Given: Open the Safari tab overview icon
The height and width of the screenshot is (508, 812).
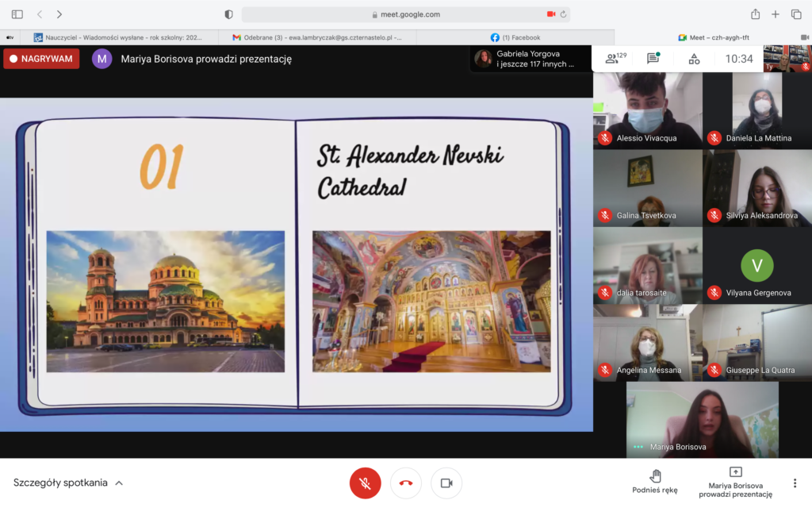Looking at the screenshot, I should pyautogui.click(x=796, y=14).
